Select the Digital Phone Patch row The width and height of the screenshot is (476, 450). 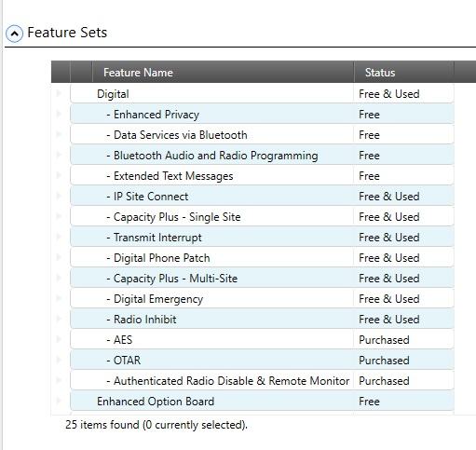(x=263, y=257)
